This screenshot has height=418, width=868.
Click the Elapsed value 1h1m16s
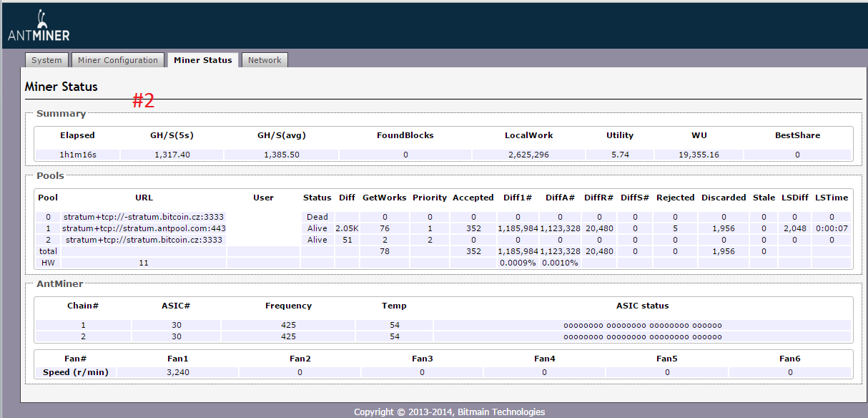pos(77,155)
